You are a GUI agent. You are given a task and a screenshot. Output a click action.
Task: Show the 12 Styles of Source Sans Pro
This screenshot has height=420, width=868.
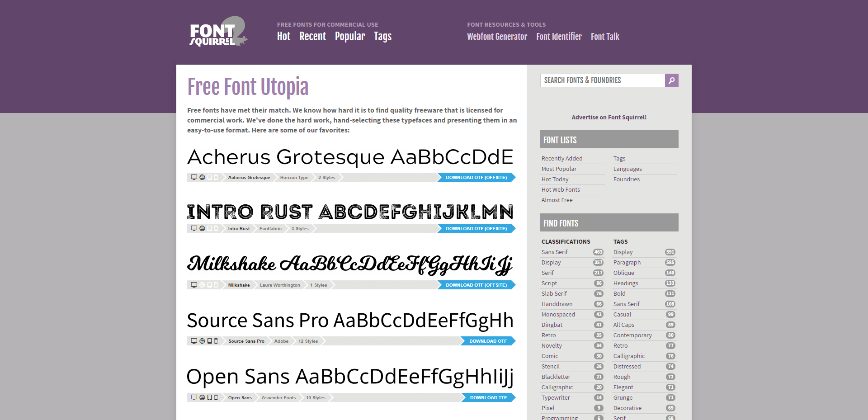(308, 341)
